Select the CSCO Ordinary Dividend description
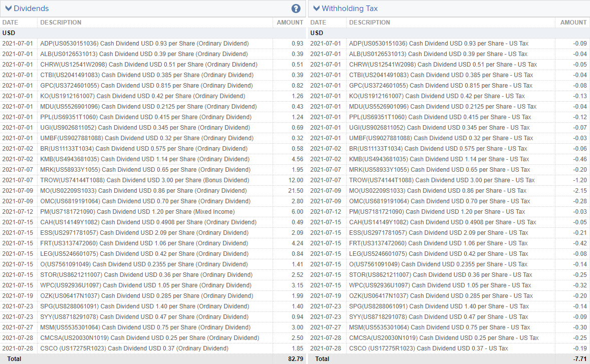The width and height of the screenshot is (590, 364). click(x=134, y=349)
